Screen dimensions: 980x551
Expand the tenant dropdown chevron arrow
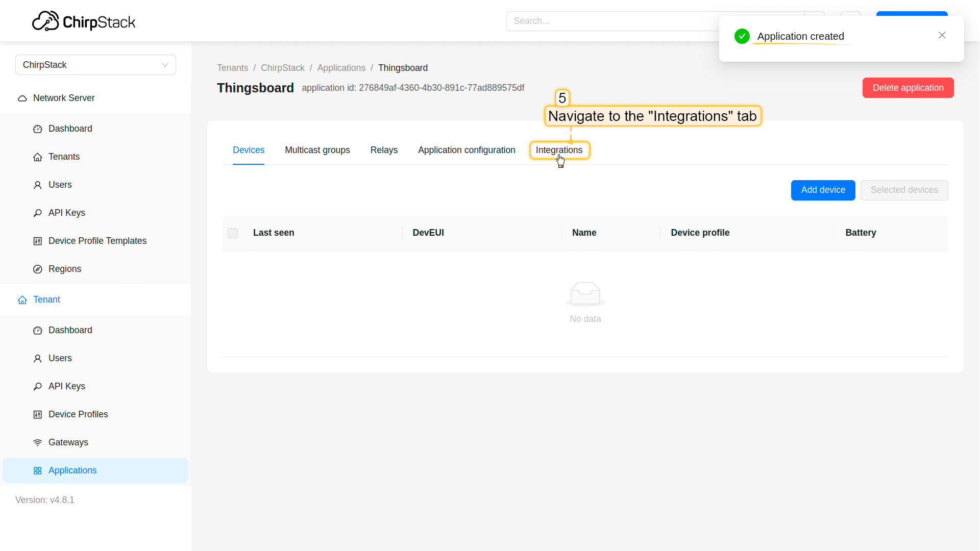pyautogui.click(x=165, y=65)
